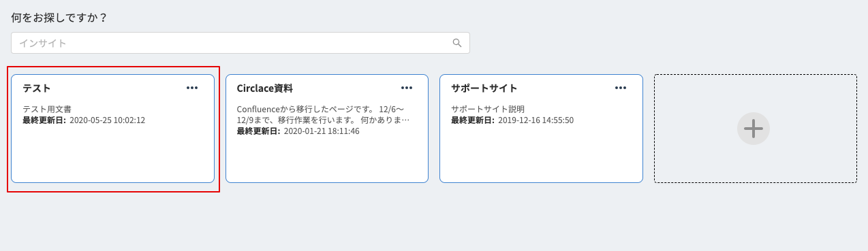Open the サポートサイト card title
The height and width of the screenshot is (251, 868).
484,88
